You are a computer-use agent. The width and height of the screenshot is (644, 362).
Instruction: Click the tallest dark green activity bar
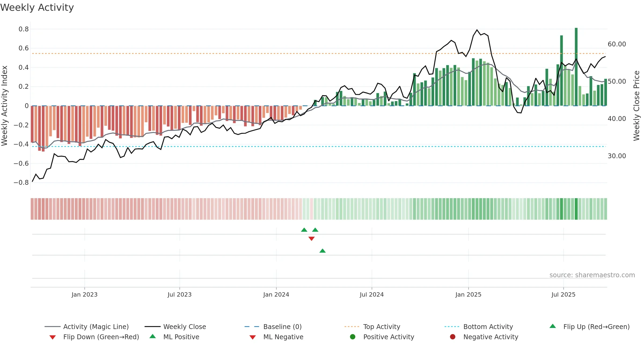click(x=576, y=67)
